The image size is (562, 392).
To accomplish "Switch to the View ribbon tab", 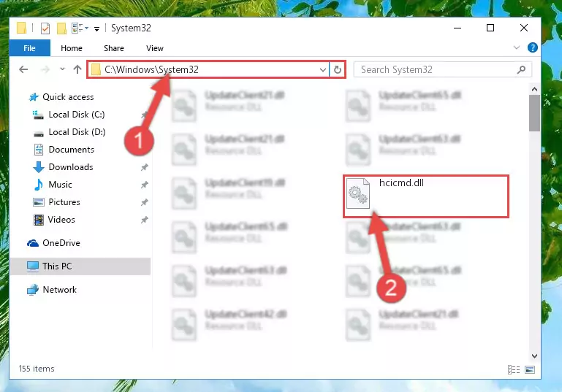I will [155, 48].
